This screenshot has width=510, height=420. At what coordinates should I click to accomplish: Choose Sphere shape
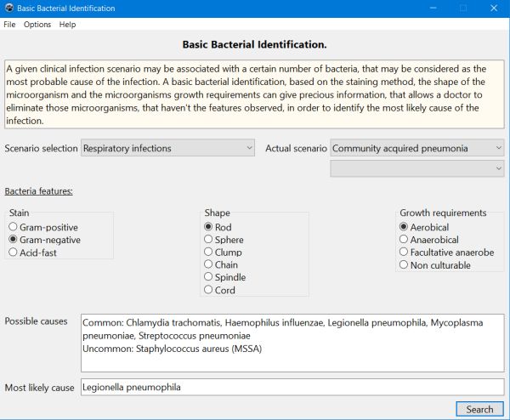point(224,240)
